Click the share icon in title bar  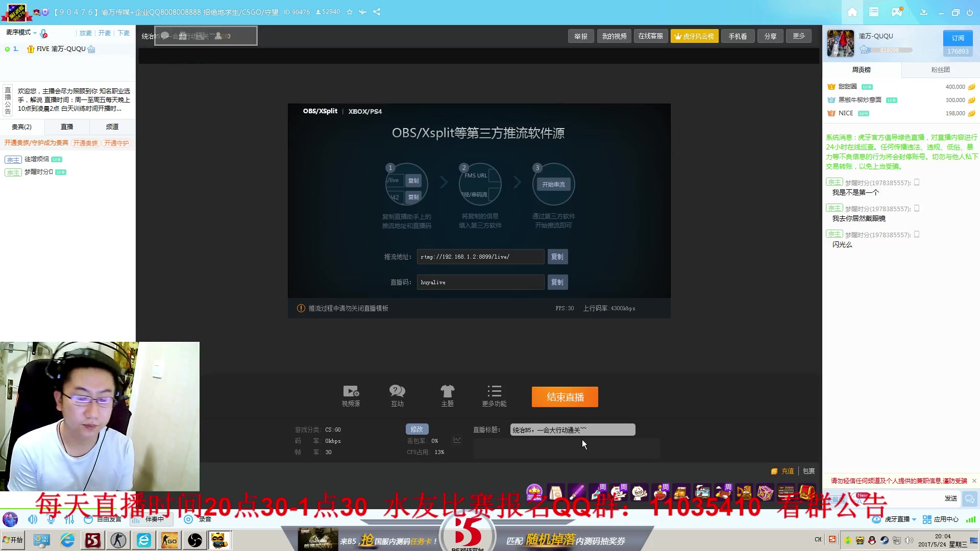[x=377, y=12]
